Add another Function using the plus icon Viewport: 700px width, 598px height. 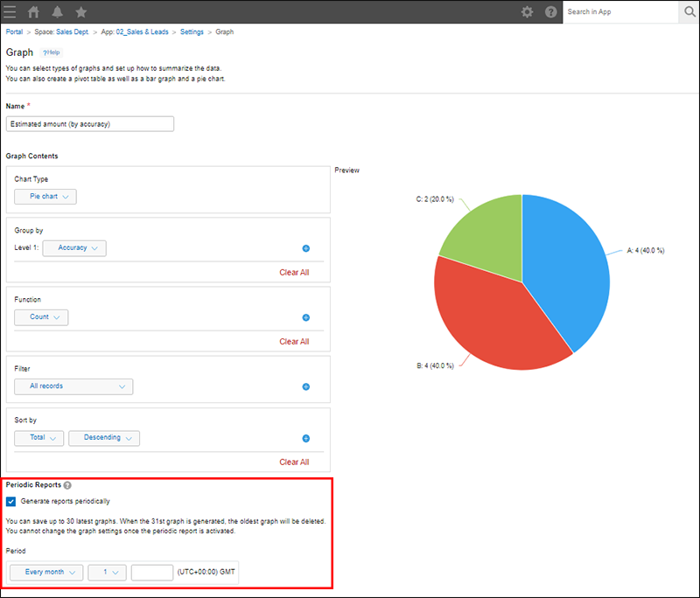[x=305, y=317]
